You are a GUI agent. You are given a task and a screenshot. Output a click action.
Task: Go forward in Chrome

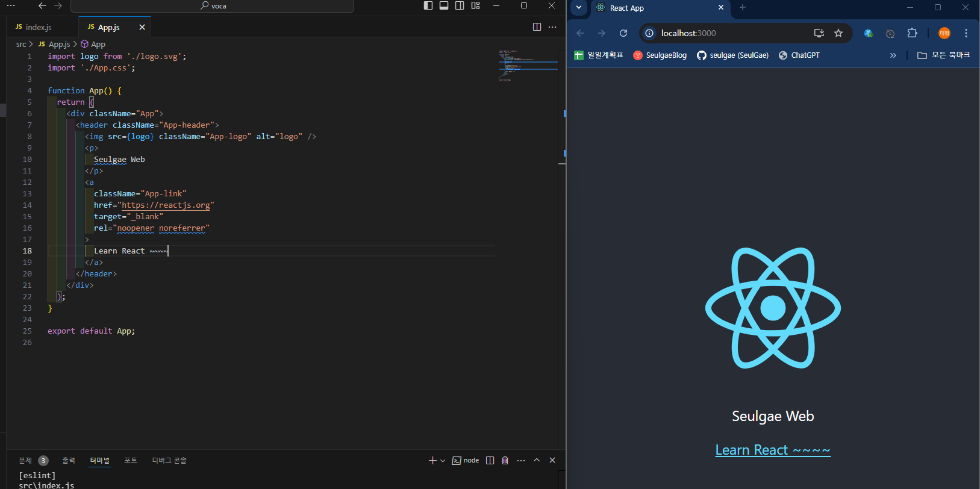(602, 33)
